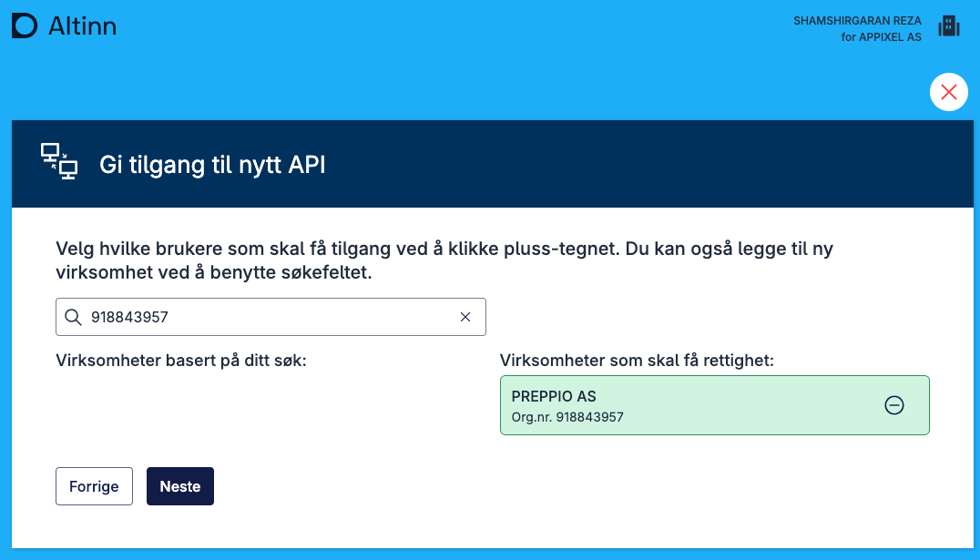Clear the search field with the X icon
Screen dimensions: 980x560
pos(465,317)
